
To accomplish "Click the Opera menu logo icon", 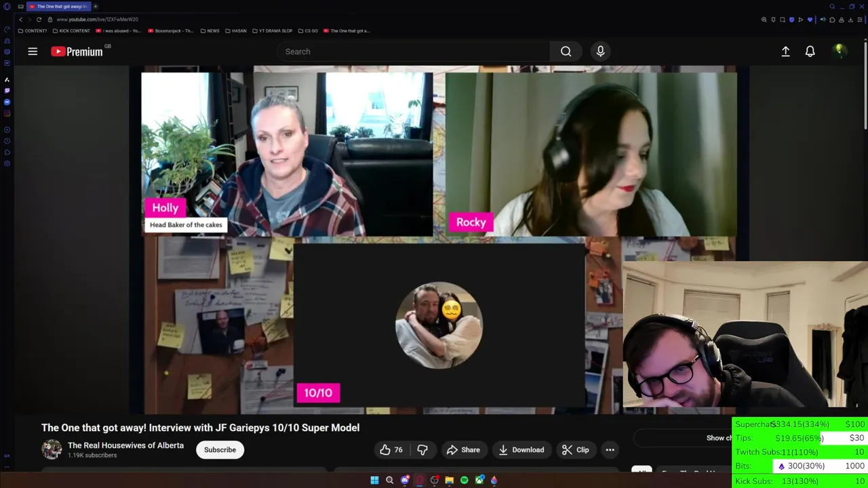I will (x=7, y=6).
